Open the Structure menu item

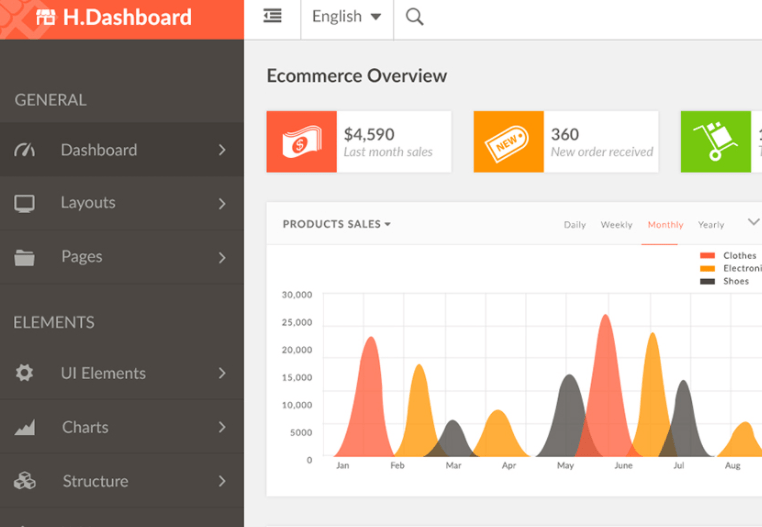pos(121,481)
